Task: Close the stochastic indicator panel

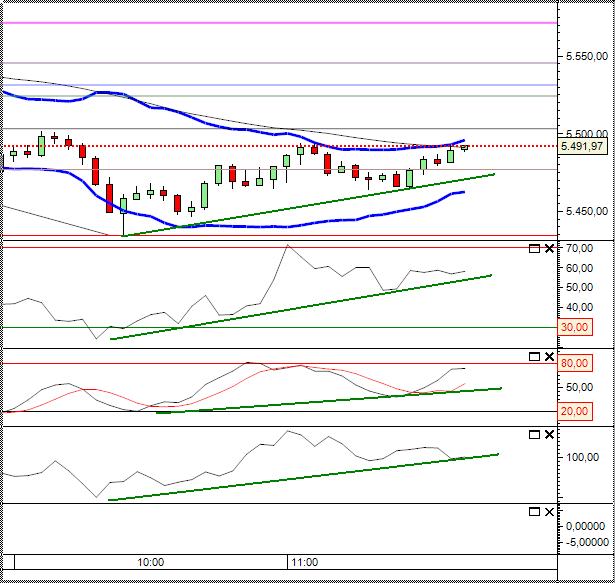Action: pyautogui.click(x=549, y=357)
